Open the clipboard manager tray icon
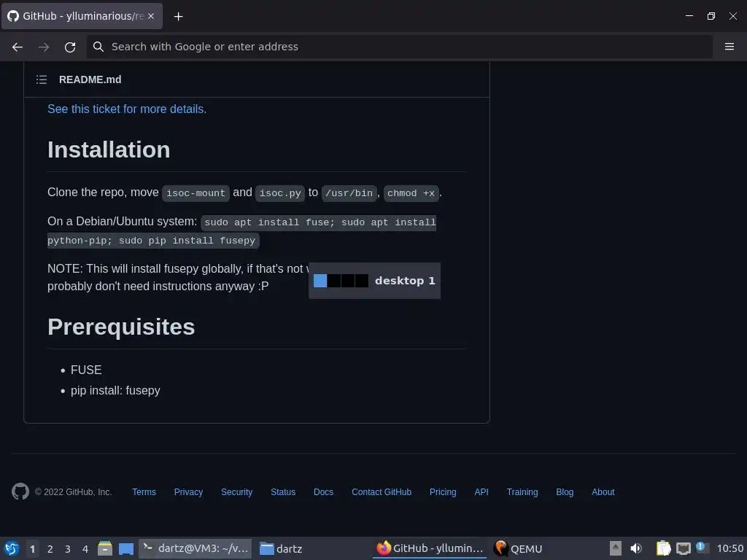Screen dimensions: 747x560 pyautogui.click(x=663, y=548)
